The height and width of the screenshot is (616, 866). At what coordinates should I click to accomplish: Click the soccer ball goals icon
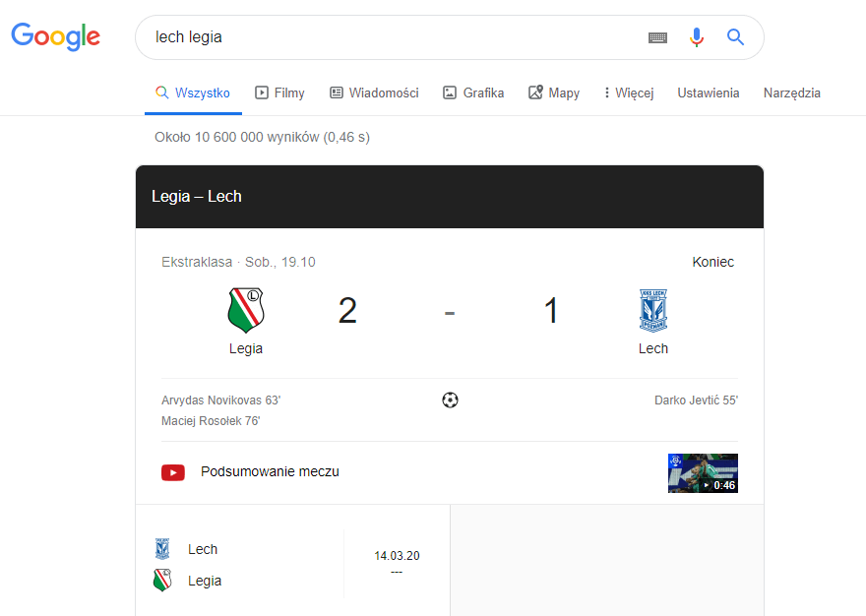click(x=450, y=400)
